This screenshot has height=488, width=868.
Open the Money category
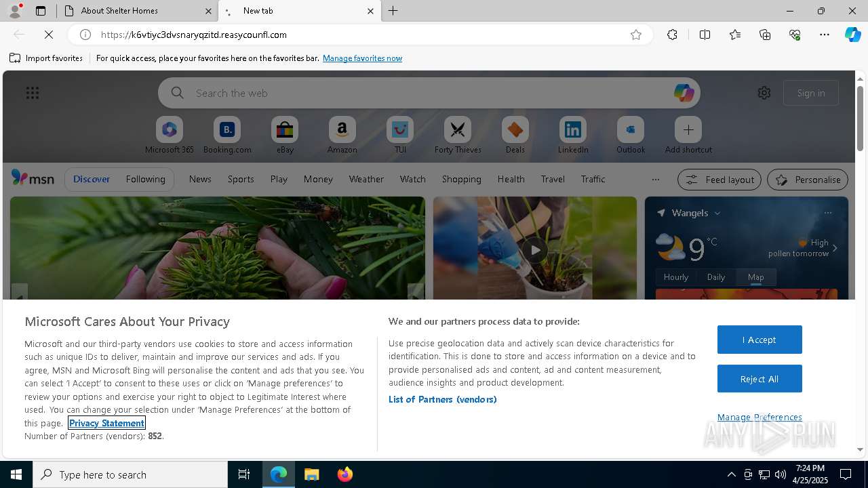318,179
